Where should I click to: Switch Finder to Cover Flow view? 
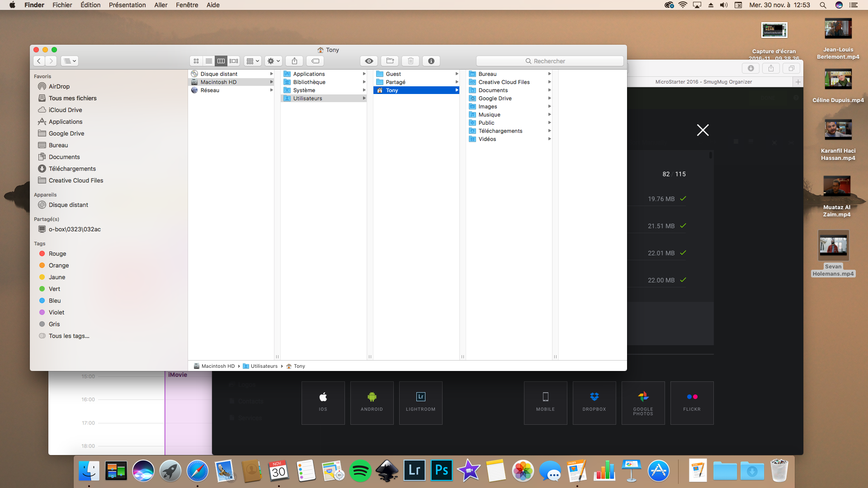pos(234,61)
